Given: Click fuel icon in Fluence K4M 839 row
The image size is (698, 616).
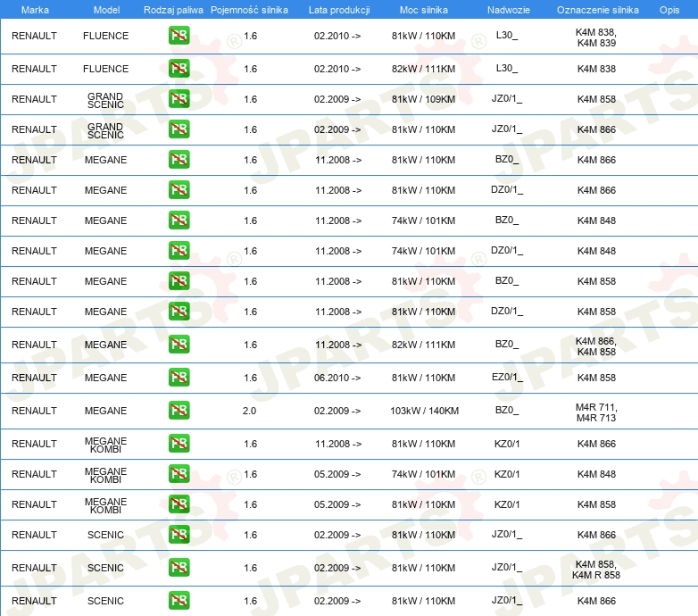Looking at the screenshot, I should pyautogui.click(x=179, y=36).
